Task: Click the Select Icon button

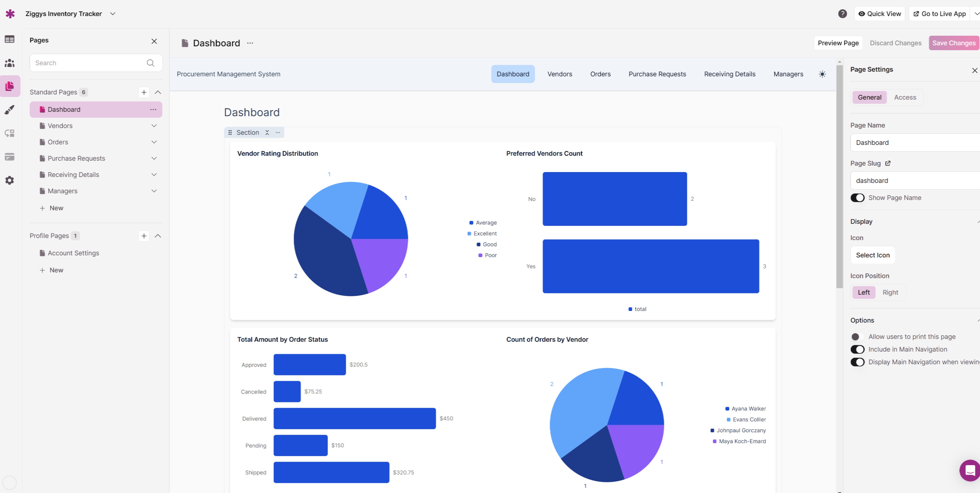Action: click(873, 255)
